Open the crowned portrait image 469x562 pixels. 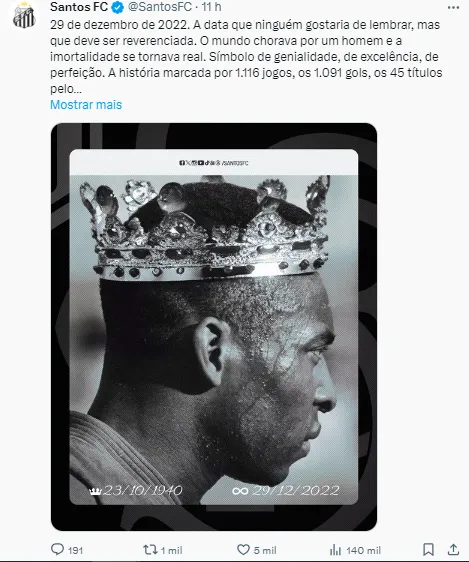(214, 327)
